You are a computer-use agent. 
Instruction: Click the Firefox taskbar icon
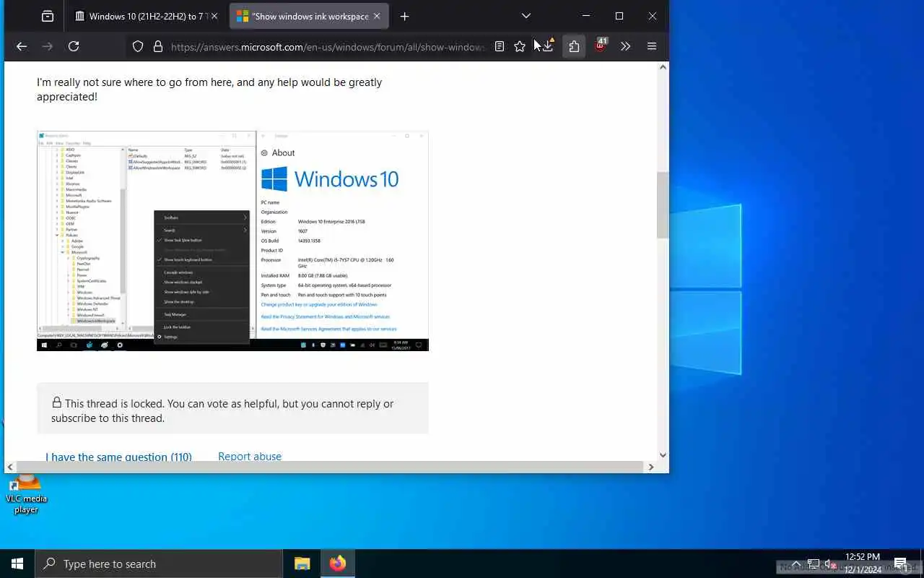point(338,564)
